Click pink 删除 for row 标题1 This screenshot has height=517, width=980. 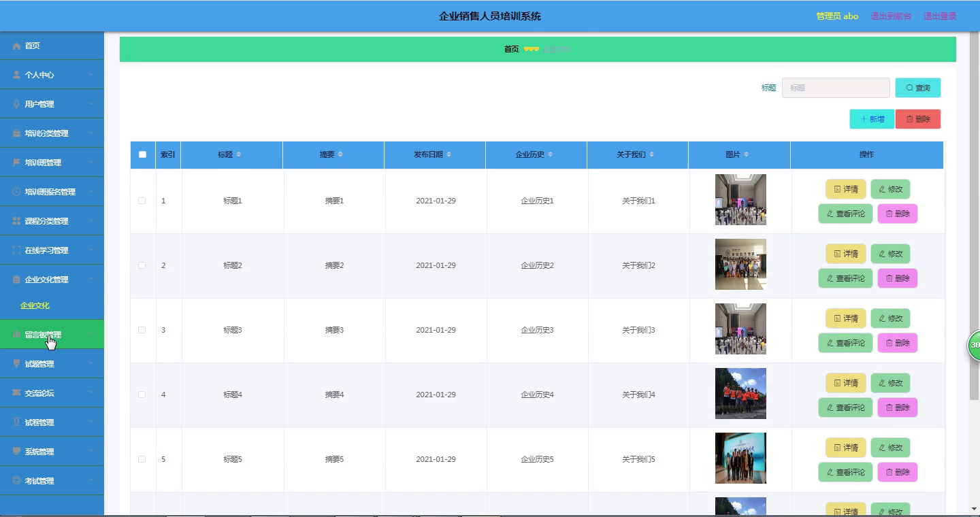898,214
